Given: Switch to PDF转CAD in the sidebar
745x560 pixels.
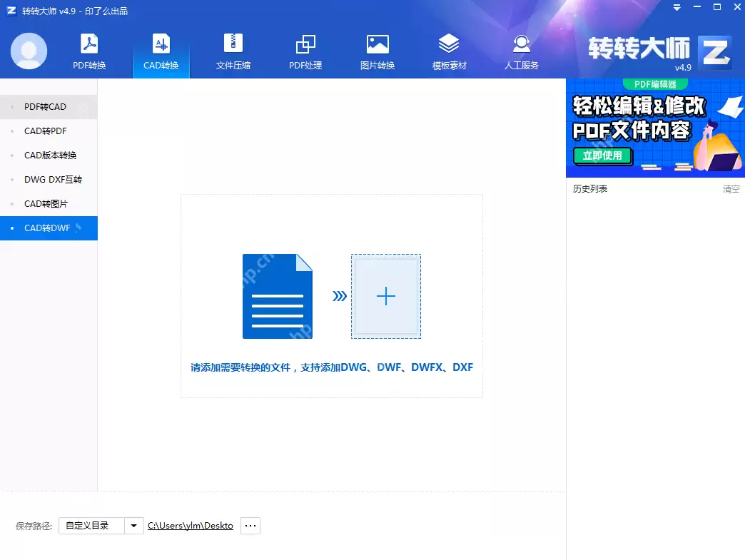Looking at the screenshot, I should point(46,106).
